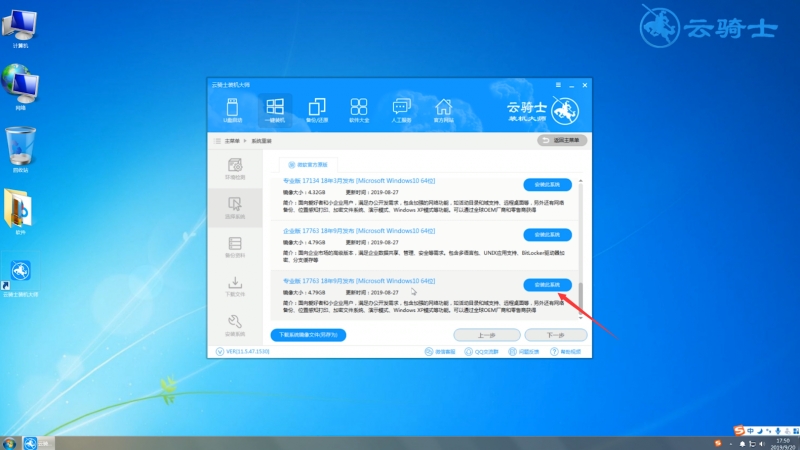Open the 专业版 17763 Windows10 64位 title link

pyautogui.click(x=359, y=281)
